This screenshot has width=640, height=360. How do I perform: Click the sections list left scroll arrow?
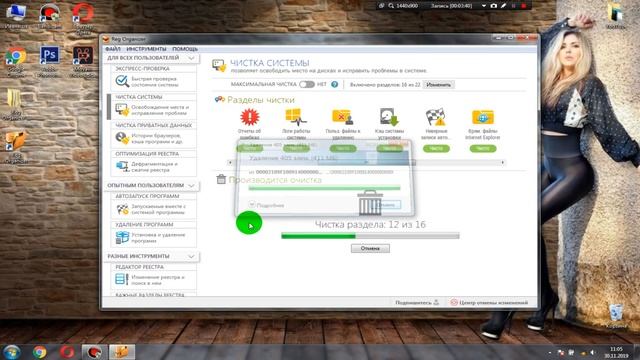point(231,162)
